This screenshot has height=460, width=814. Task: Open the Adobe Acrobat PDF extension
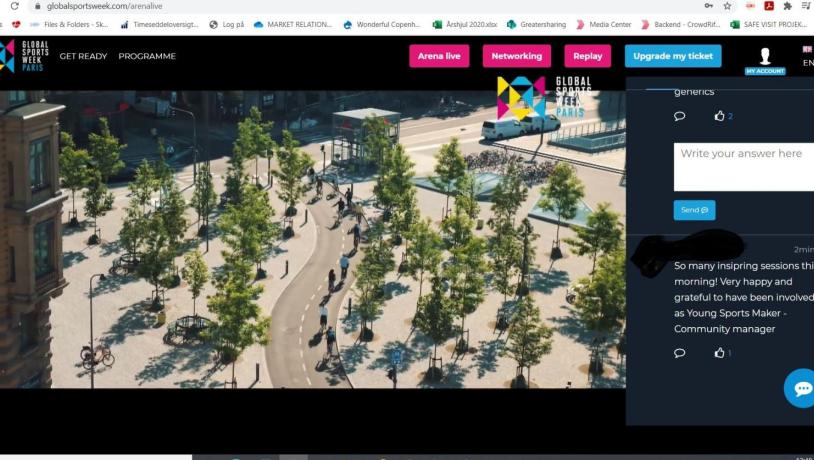coord(769,6)
